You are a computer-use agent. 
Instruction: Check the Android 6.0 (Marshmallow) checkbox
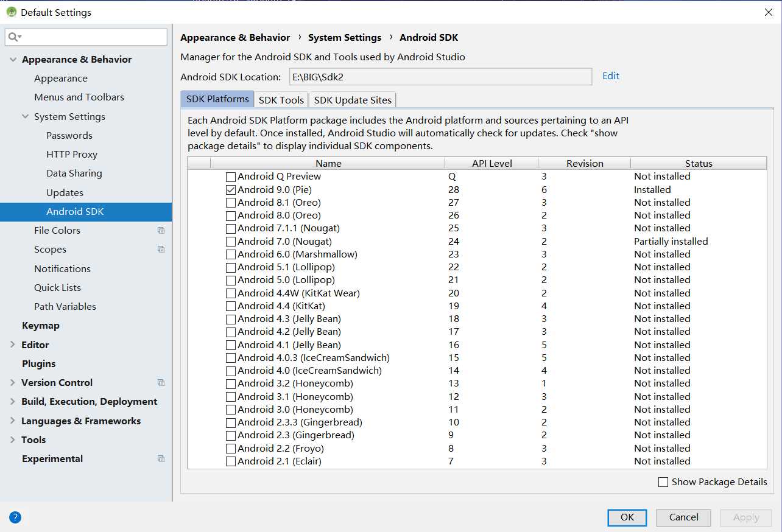point(231,254)
